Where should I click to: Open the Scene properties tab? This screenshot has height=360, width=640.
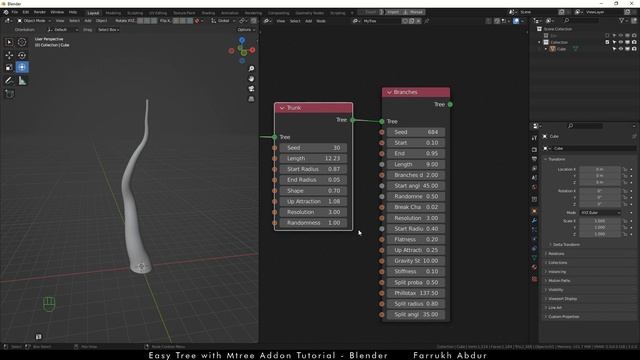[x=534, y=178]
